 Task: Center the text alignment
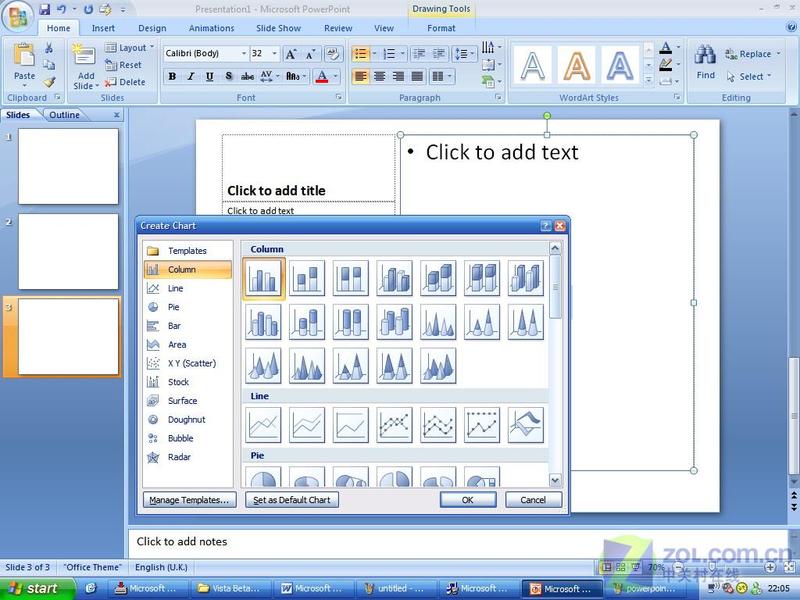380,77
